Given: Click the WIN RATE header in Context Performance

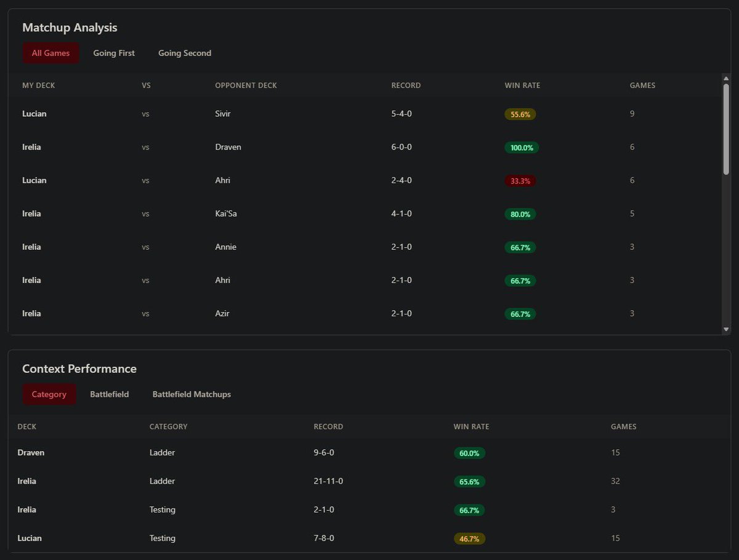Looking at the screenshot, I should point(471,426).
